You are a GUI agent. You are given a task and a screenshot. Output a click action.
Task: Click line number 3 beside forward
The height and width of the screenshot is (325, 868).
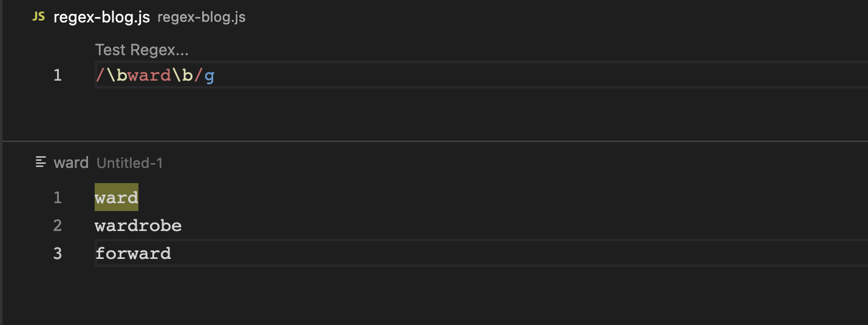click(x=58, y=253)
